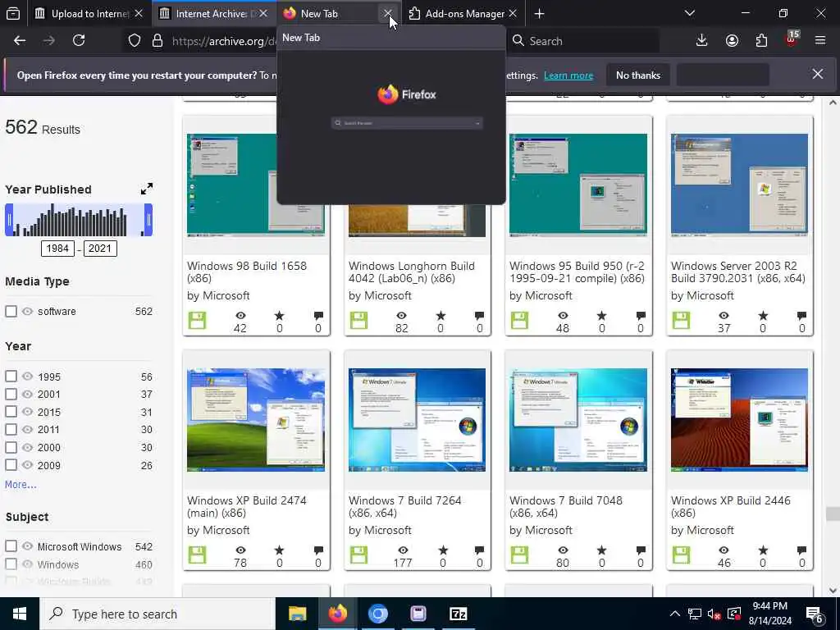Viewport: 840px width, 630px height.
Task: Reload the current page
Action: coord(79,41)
